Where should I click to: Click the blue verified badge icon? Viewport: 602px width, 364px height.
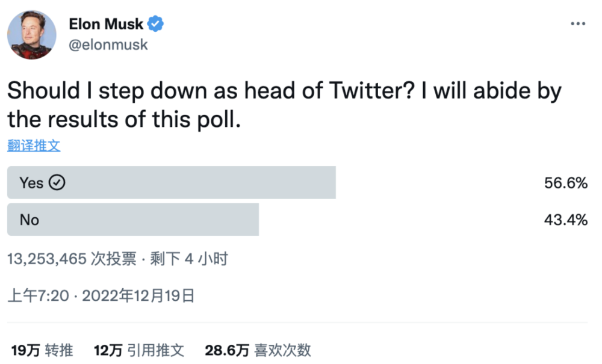pos(155,24)
